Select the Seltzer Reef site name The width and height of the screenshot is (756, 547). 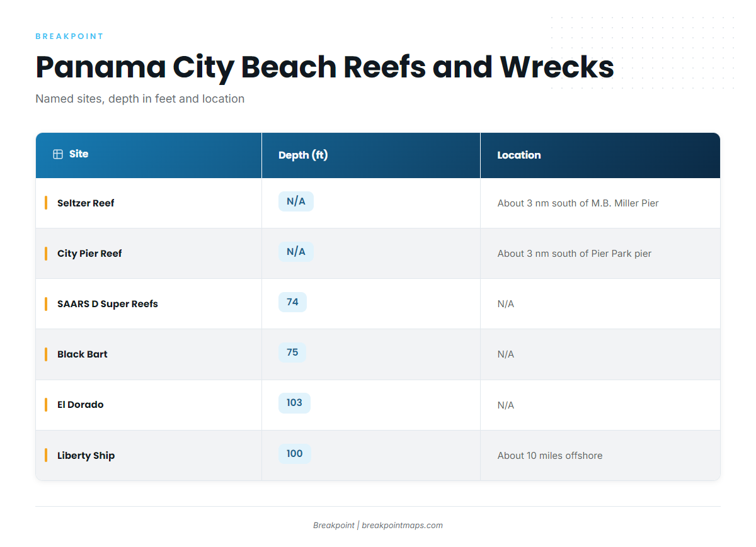[86, 203]
